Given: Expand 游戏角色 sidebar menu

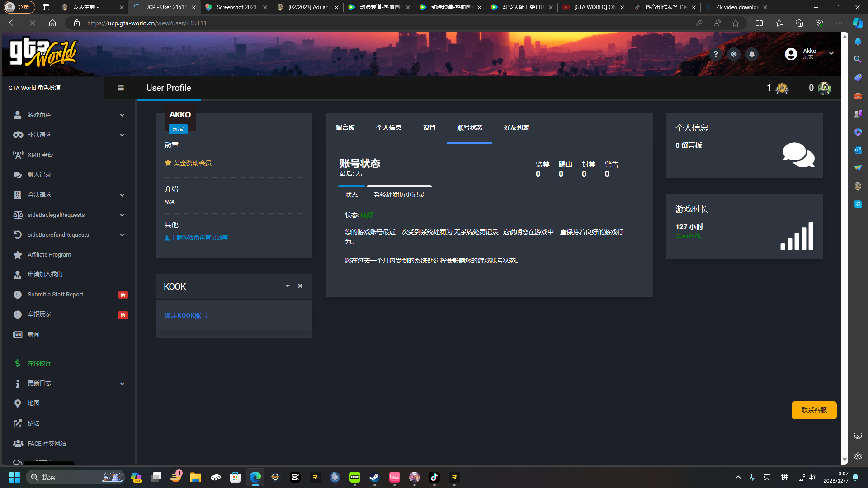Looking at the screenshot, I should (68, 115).
